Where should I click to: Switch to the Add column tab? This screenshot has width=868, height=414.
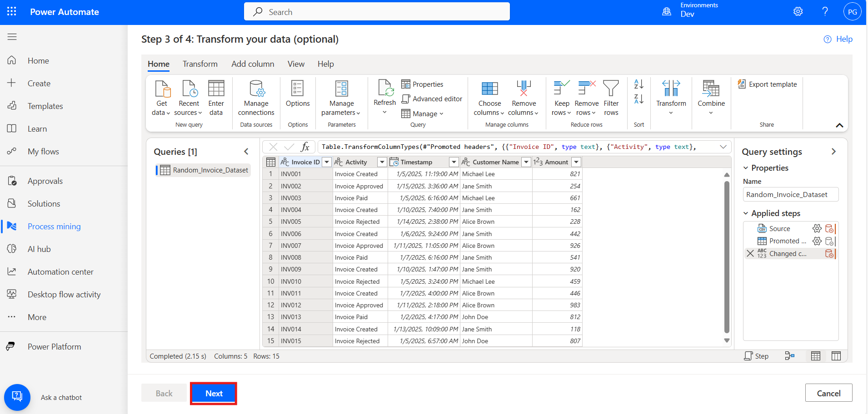253,64
